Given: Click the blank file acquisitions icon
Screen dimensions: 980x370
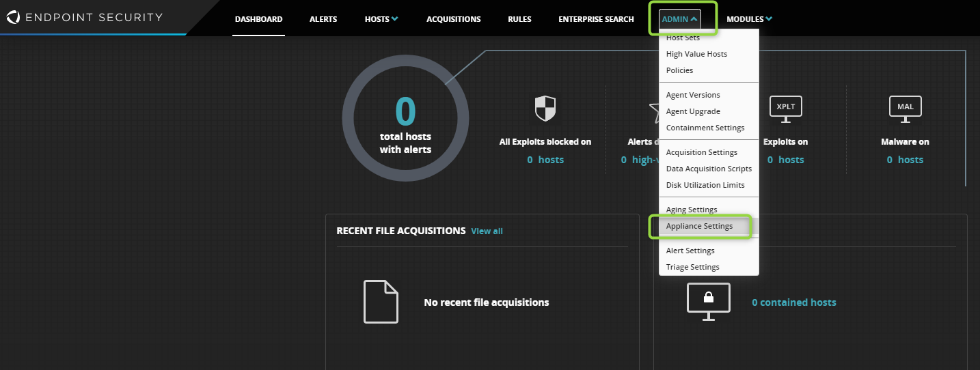Looking at the screenshot, I should 381,302.
